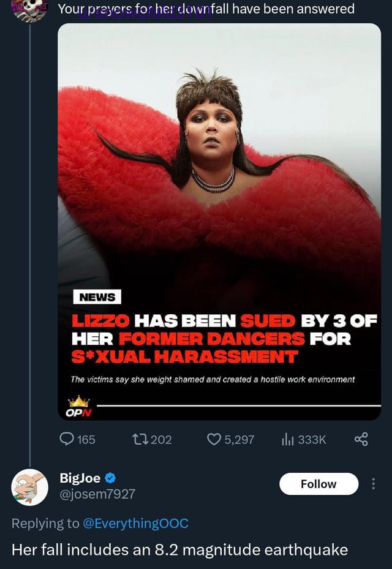Click the "victims say she weight shamed" subtitle
Viewport: 392px width, 569px height.
click(x=213, y=380)
